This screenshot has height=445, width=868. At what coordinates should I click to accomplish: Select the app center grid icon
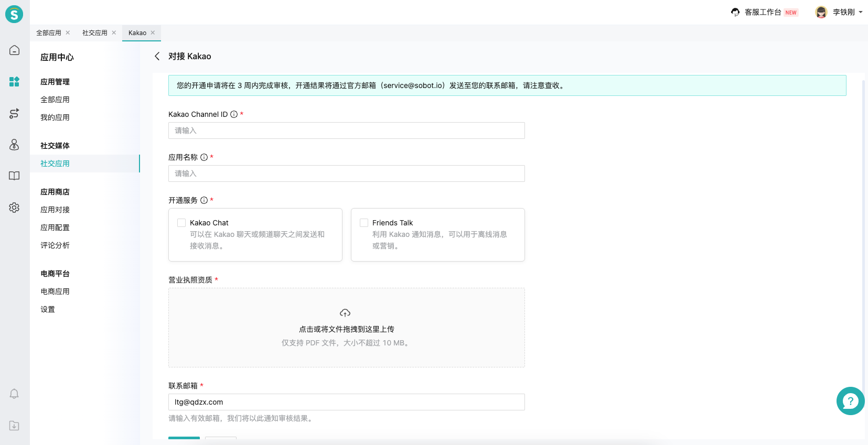coord(14,82)
